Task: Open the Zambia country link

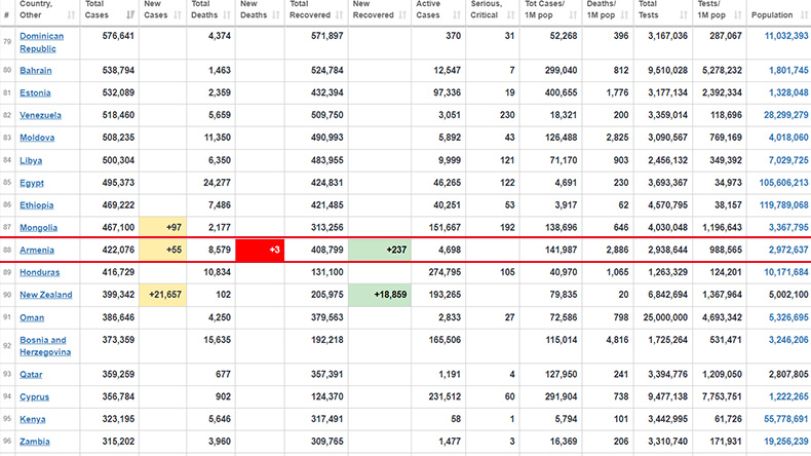Action: pyautogui.click(x=35, y=442)
